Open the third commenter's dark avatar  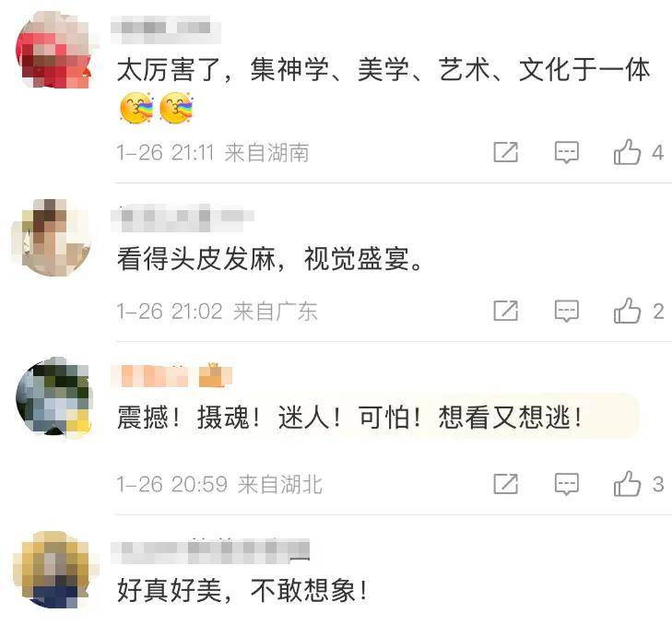(x=53, y=395)
